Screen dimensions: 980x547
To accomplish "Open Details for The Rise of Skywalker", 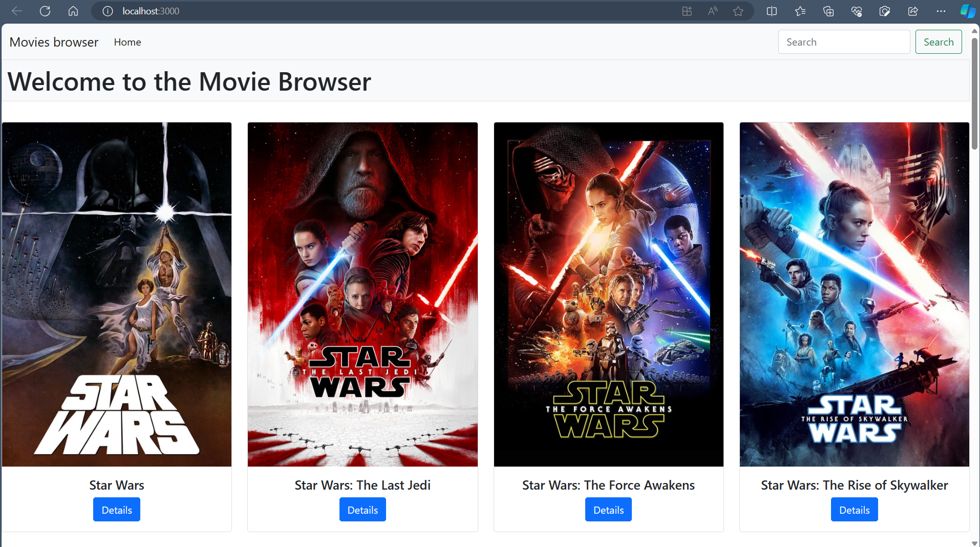I will [x=855, y=510].
